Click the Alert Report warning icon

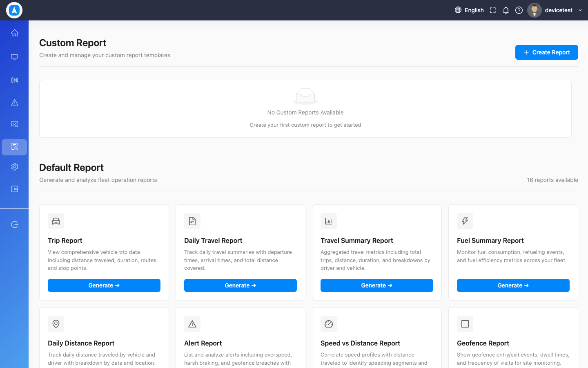point(192,324)
